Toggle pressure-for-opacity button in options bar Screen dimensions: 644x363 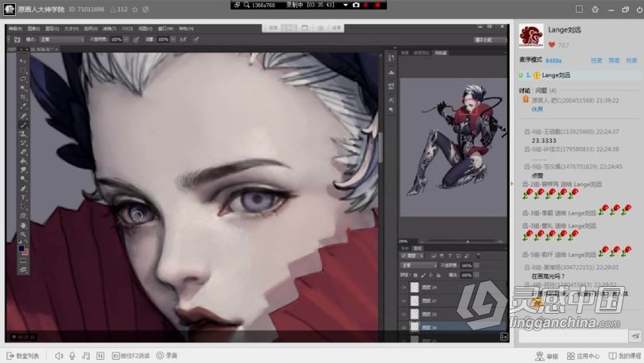point(136,40)
